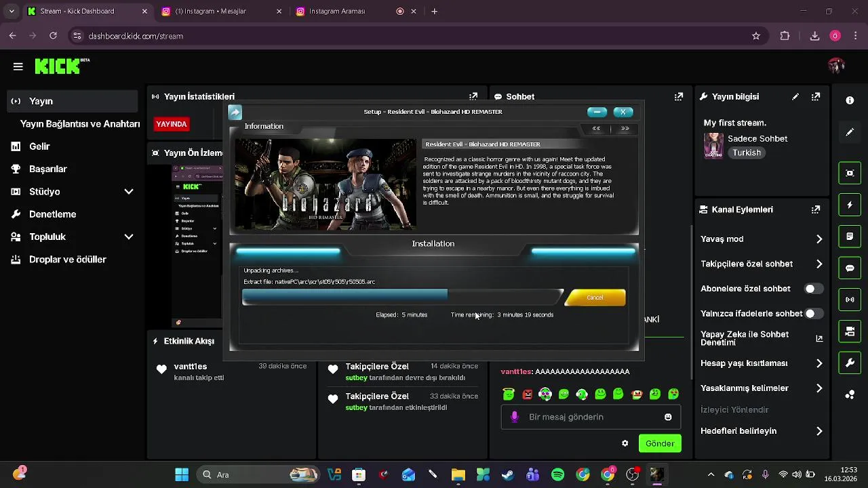Toggle Yalnızca ifadelerle sohbet switch
Screen dimensions: 868x488
point(814,314)
